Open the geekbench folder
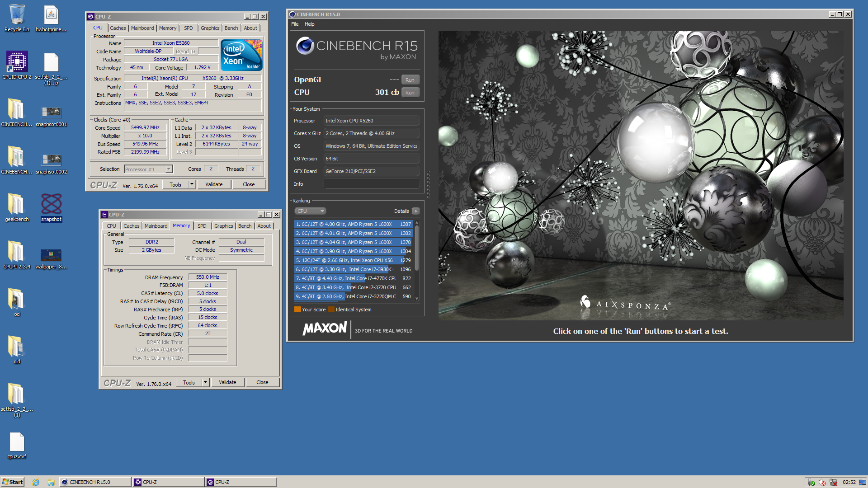Screen dimensions: 868x488 click(17, 208)
